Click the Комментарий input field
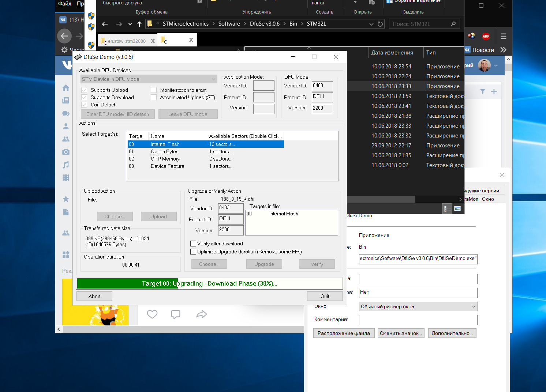This screenshot has height=392, width=546. coord(418,320)
